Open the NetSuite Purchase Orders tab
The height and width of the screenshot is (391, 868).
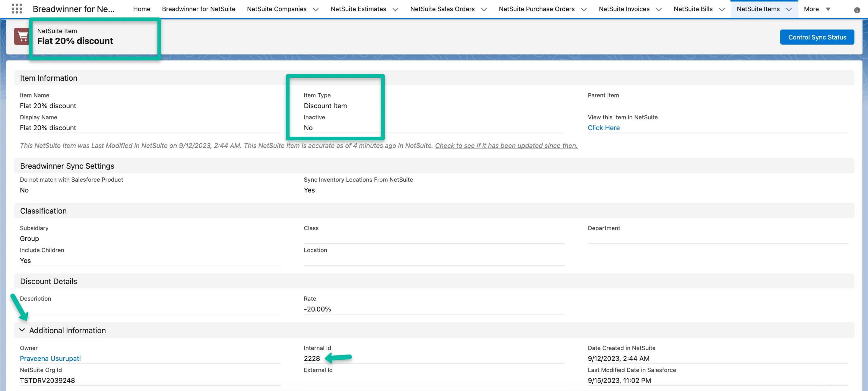[537, 9]
